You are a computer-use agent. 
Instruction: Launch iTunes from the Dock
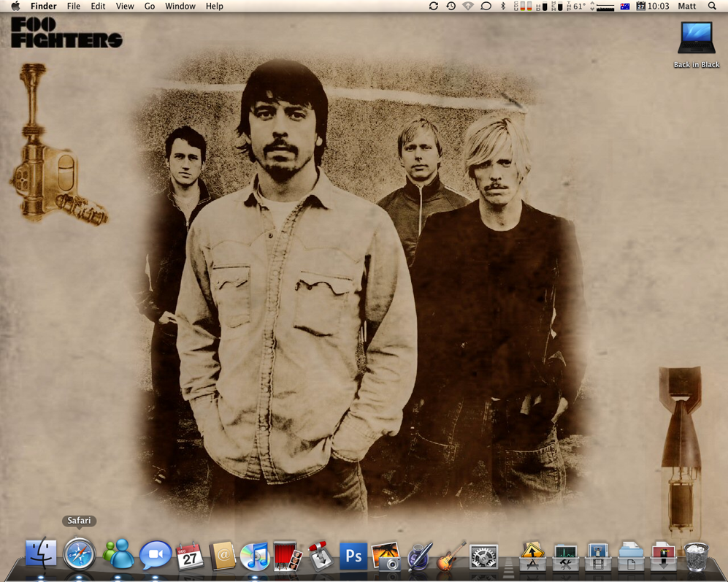pos(254,556)
